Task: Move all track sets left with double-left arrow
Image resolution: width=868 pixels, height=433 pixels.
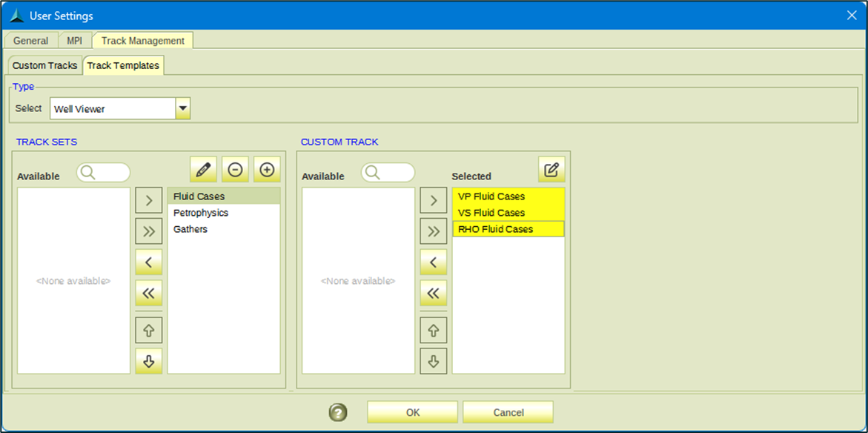Action: [148, 294]
